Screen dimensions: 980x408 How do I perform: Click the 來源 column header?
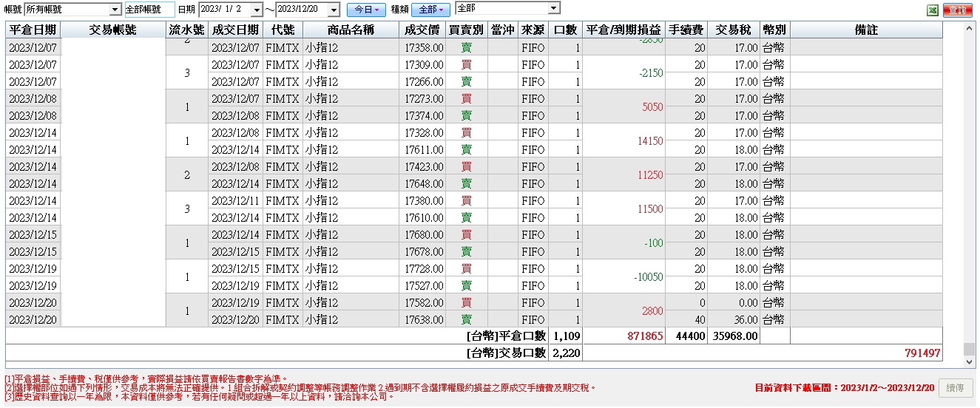point(533,30)
